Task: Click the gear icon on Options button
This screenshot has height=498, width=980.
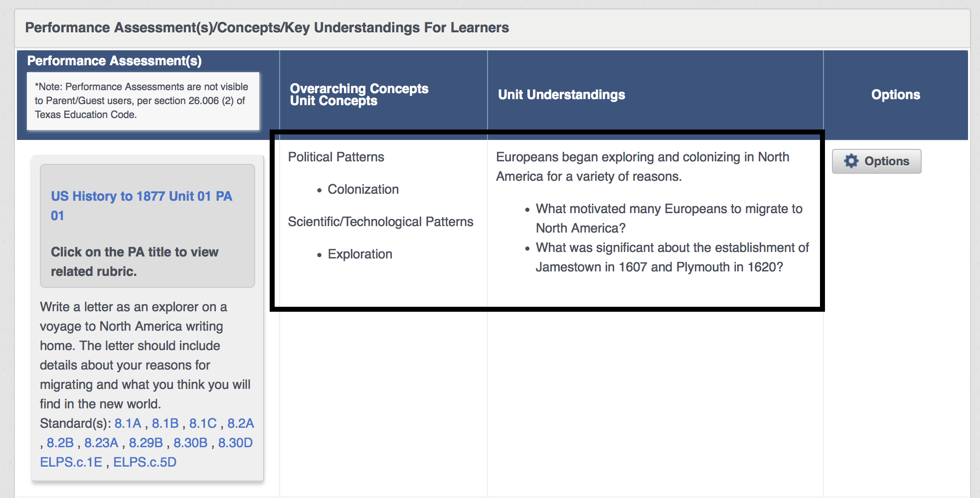Action: [x=851, y=161]
